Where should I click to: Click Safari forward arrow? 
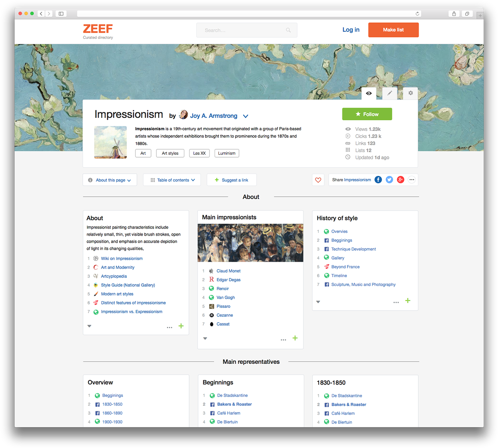49,14
